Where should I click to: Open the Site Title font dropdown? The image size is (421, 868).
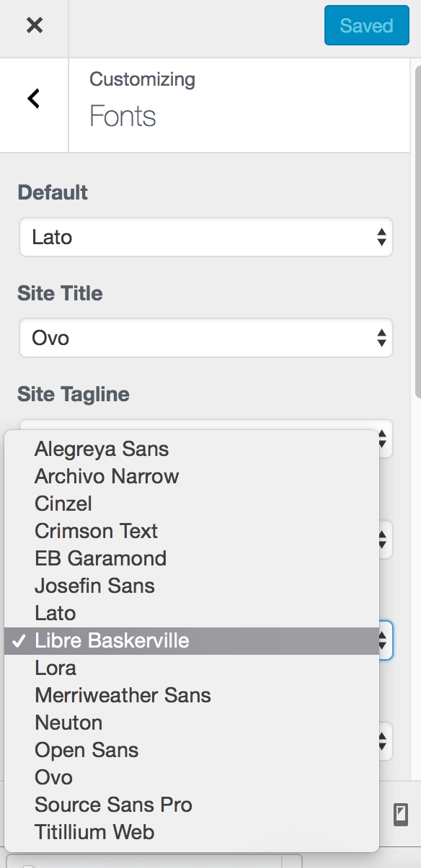205,338
